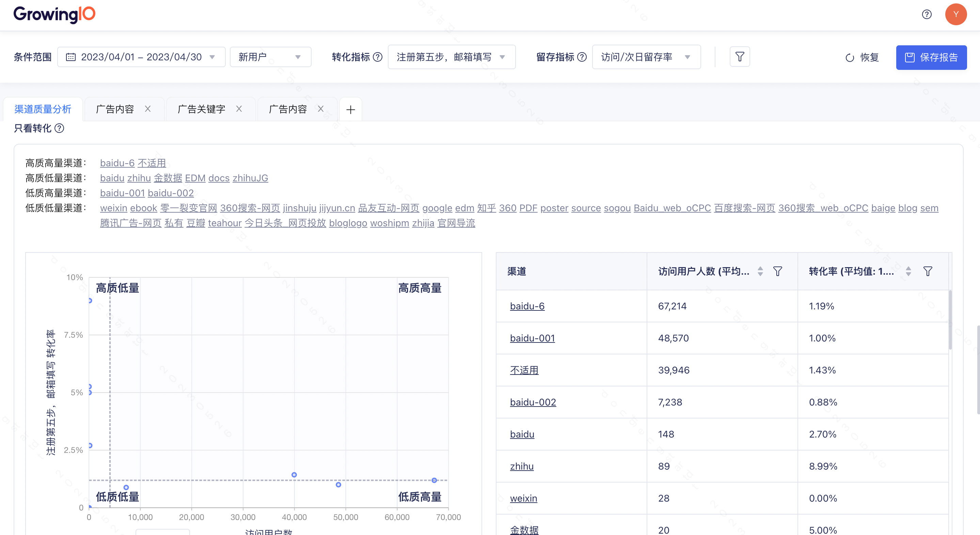
Task: Open the user avatar Y menu
Action: point(955,14)
